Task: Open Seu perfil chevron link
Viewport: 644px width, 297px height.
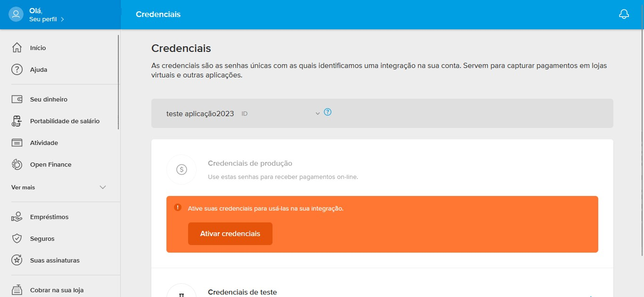Action: click(x=47, y=19)
